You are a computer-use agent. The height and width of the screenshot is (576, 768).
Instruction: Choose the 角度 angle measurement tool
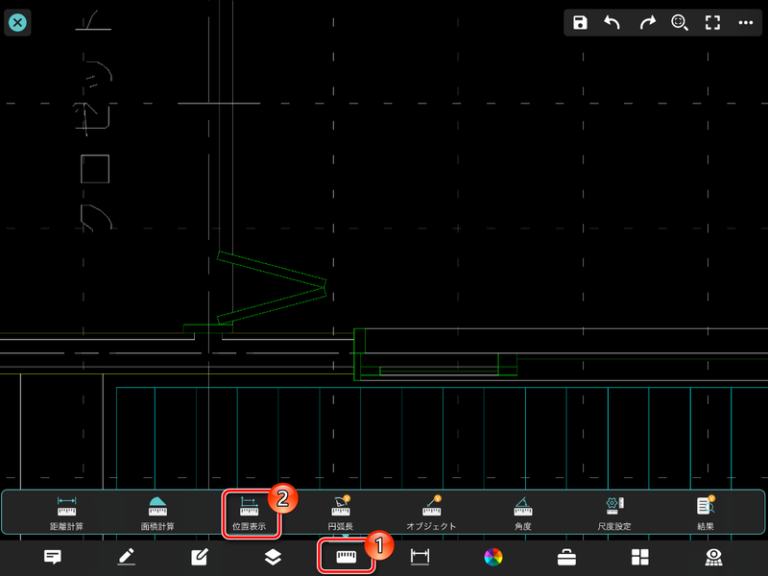[x=523, y=512]
